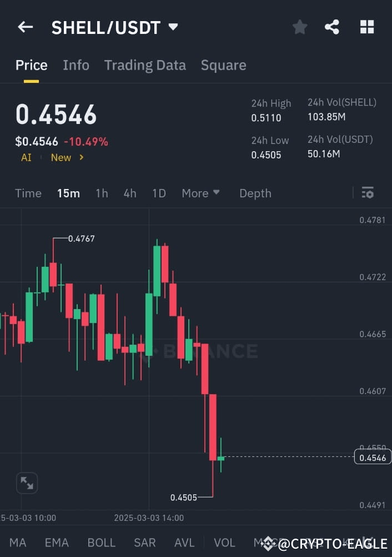Select the 1h timeframe
The width and height of the screenshot is (392, 557).
pos(102,193)
